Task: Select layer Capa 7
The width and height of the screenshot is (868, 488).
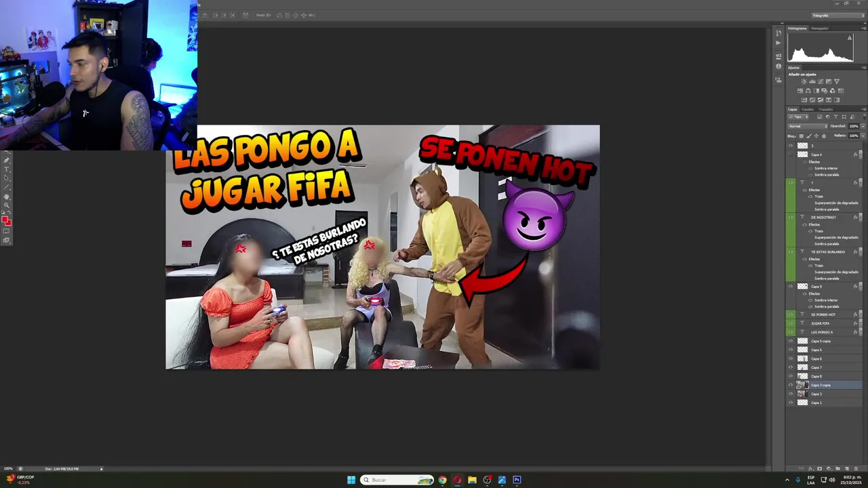Action: coord(825,367)
